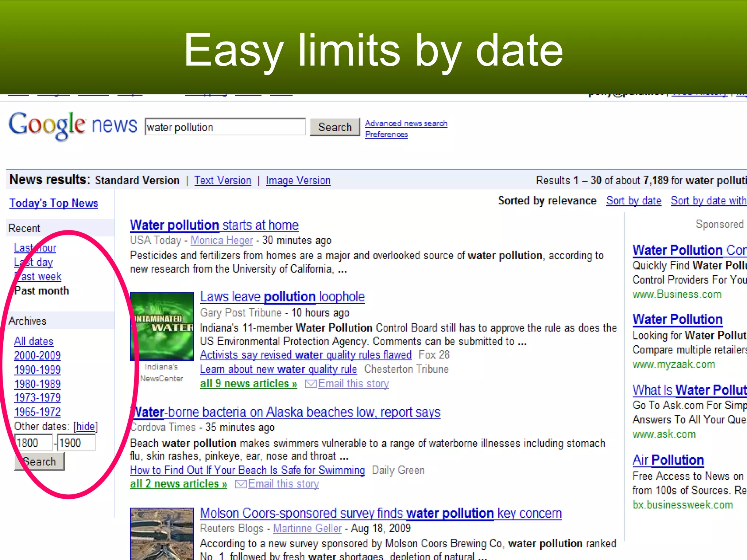This screenshot has width=747, height=560.
Task: Open the Preferences link
Action: [x=386, y=134]
